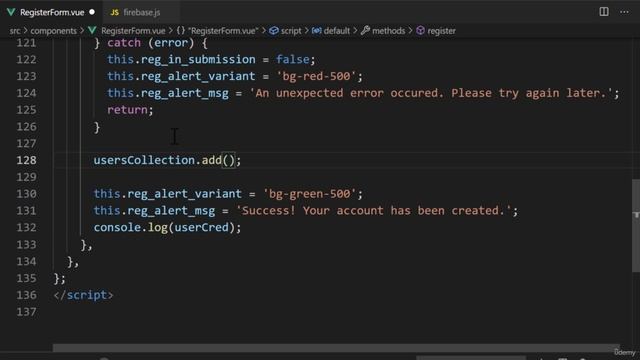Click line number 121 in the gutter
The height and width of the screenshot is (360, 640).
[26, 43]
